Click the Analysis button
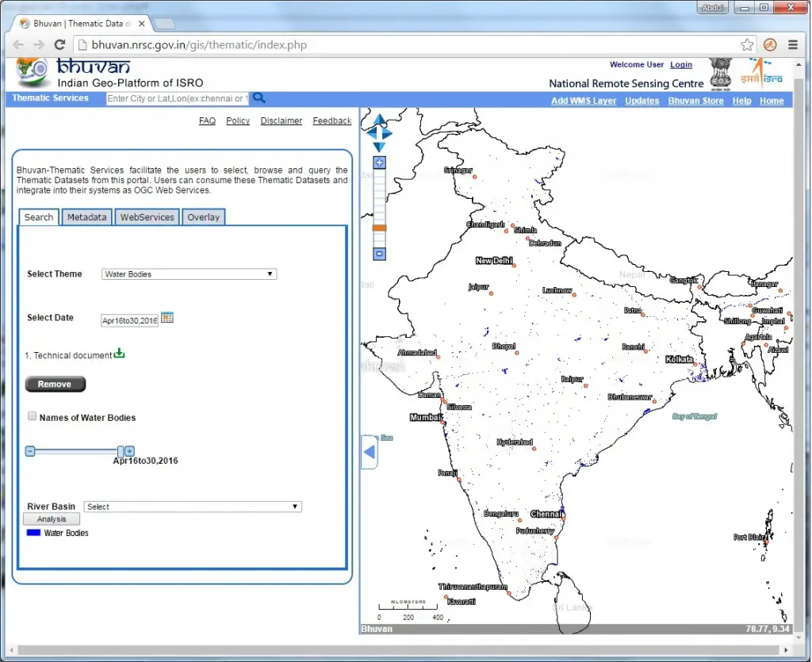This screenshot has width=812, height=662. pos(52,519)
